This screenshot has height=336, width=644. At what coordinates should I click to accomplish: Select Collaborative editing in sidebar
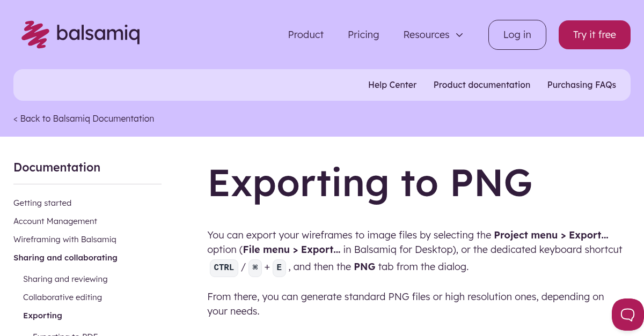pos(62,297)
